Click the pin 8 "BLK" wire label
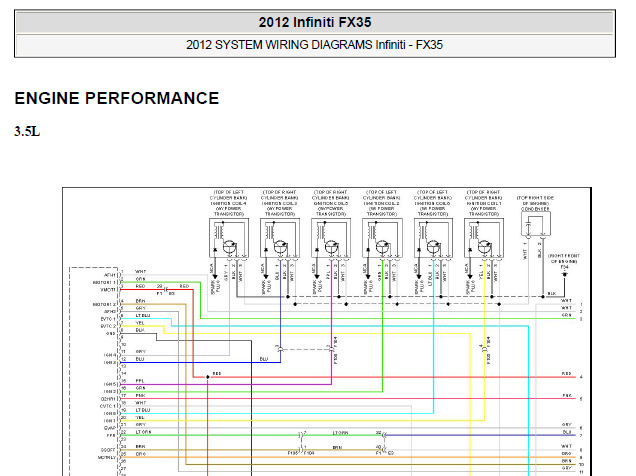 pyautogui.click(x=140, y=330)
